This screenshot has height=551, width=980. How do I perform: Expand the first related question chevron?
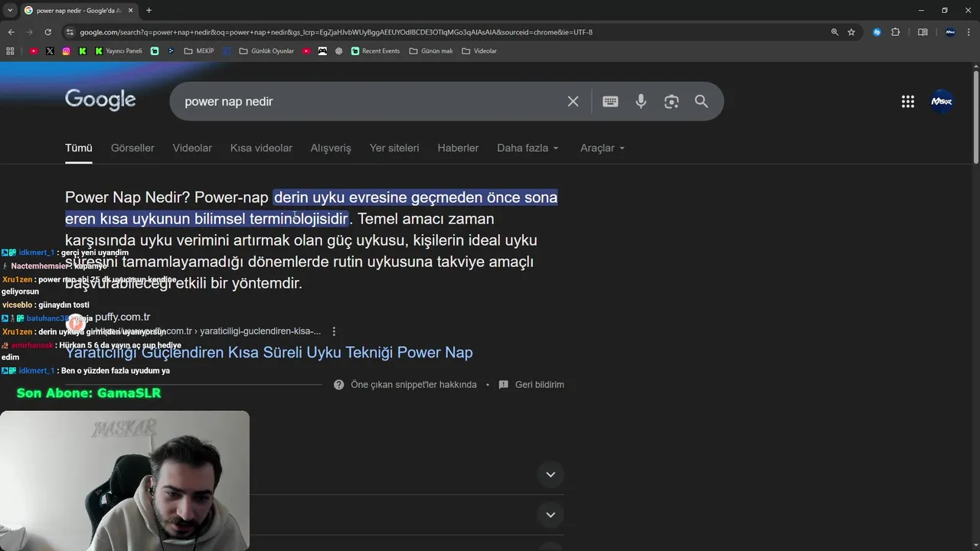tap(550, 474)
